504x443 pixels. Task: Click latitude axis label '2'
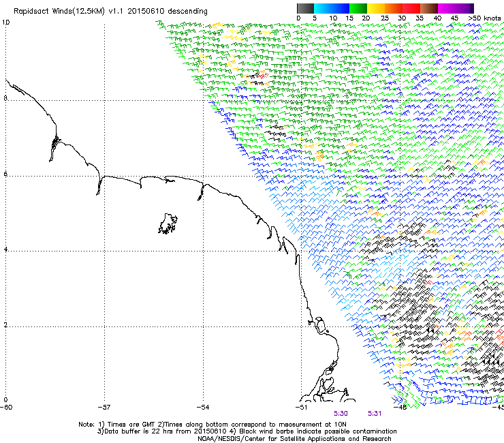pos(5,324)
